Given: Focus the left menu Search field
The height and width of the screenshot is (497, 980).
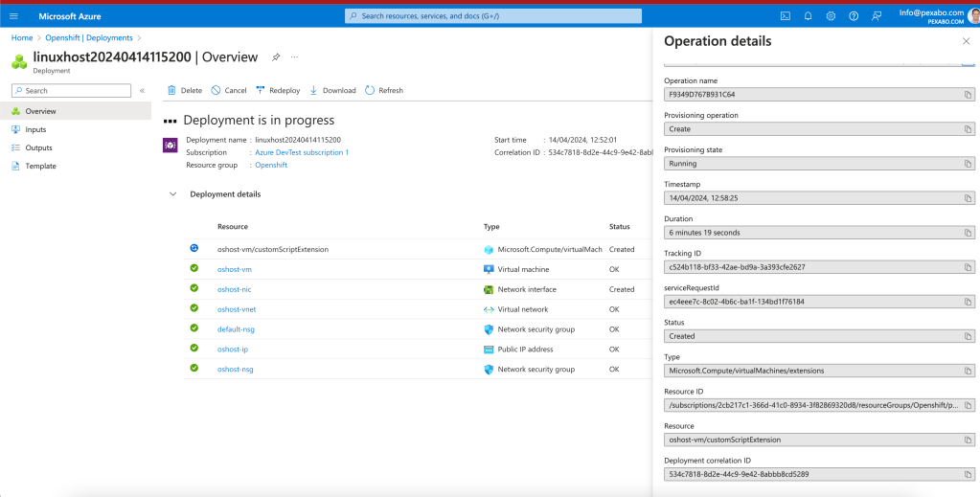Looking at the screenshot, I should (x=71, y=91).
